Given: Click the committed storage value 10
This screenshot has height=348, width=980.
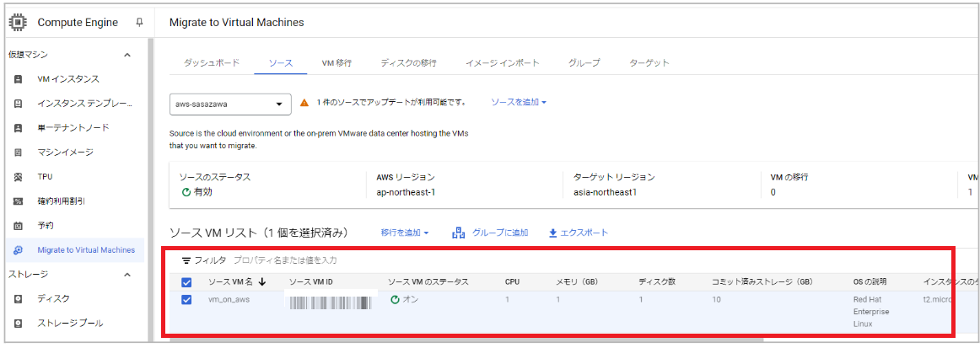Looking at the screenshot, I should [x=716, y=300].
